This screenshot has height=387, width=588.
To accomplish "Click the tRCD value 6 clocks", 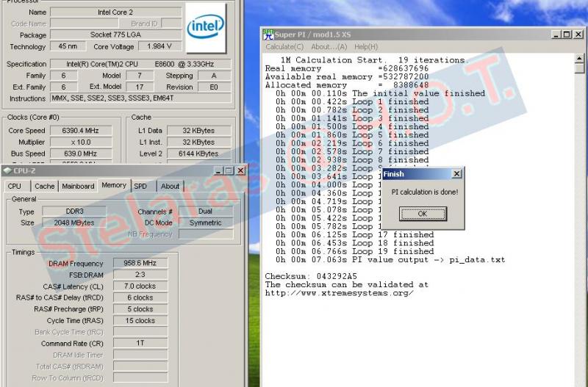I will pyautogui.click(x=140, y=297).
